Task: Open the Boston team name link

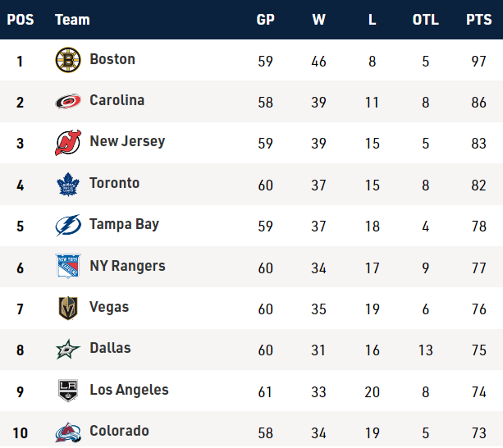Action: (112, 59)
